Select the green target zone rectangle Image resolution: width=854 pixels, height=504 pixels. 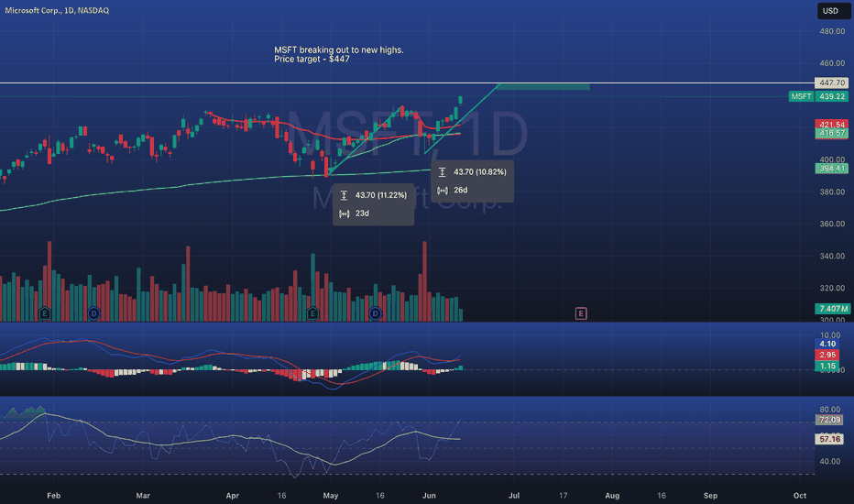click(x=543, y=87)
